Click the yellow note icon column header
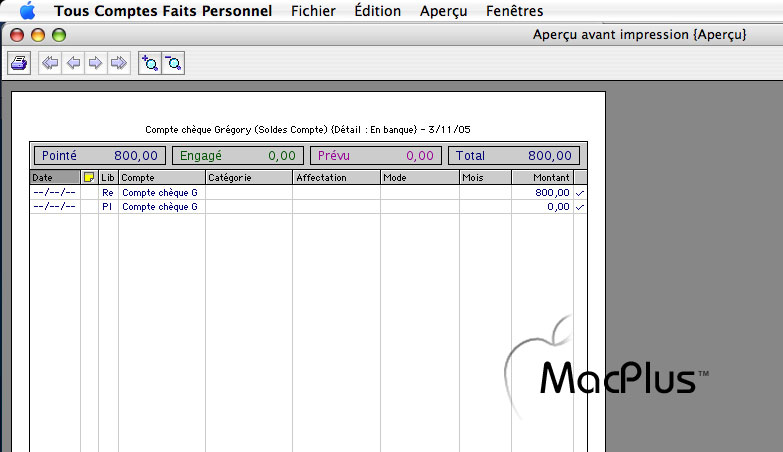 (89, 177)
